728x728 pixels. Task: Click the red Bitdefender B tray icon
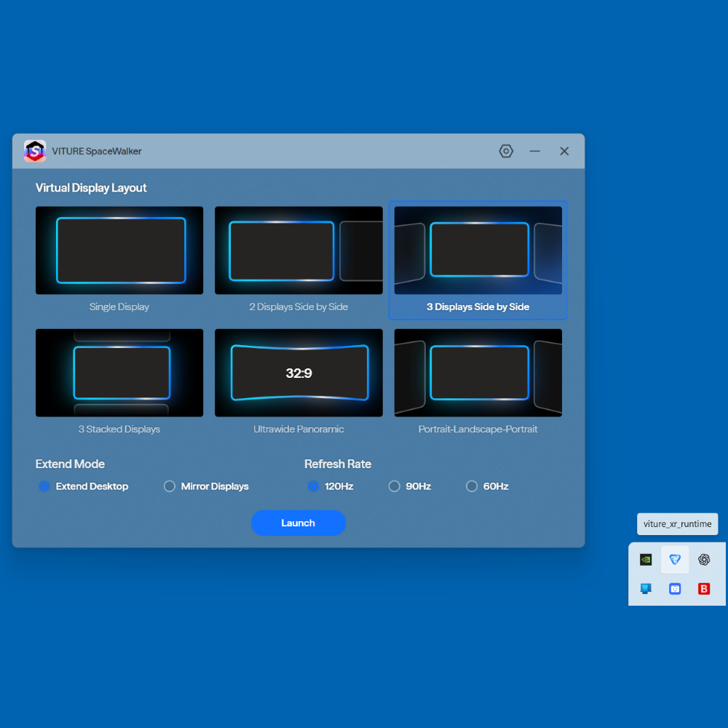coord(704,589)
